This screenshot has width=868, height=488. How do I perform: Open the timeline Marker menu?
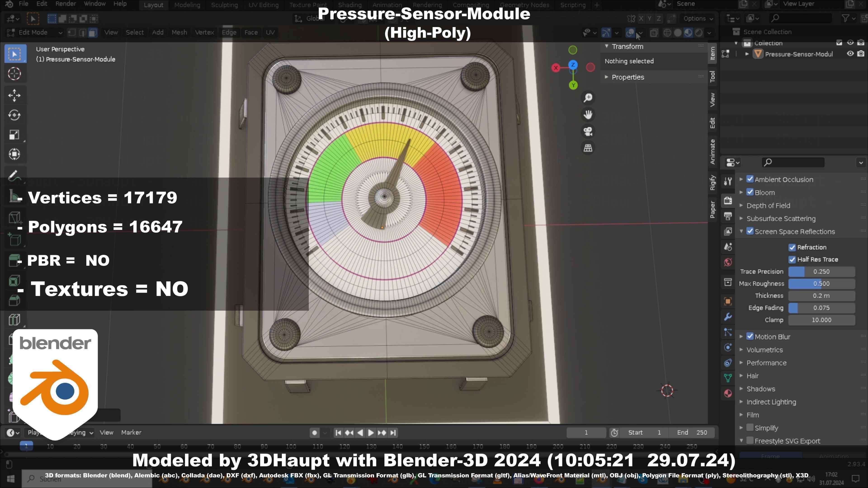(x=131, y=433)
